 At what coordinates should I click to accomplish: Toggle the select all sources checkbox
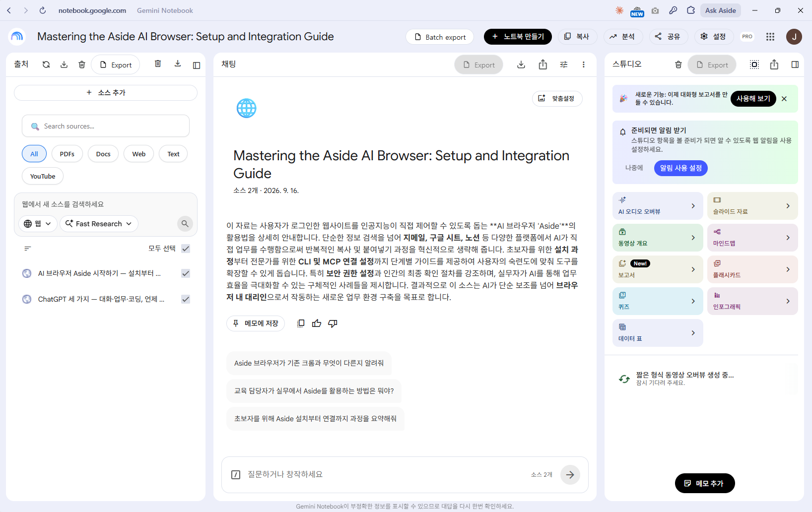(186, 249)
